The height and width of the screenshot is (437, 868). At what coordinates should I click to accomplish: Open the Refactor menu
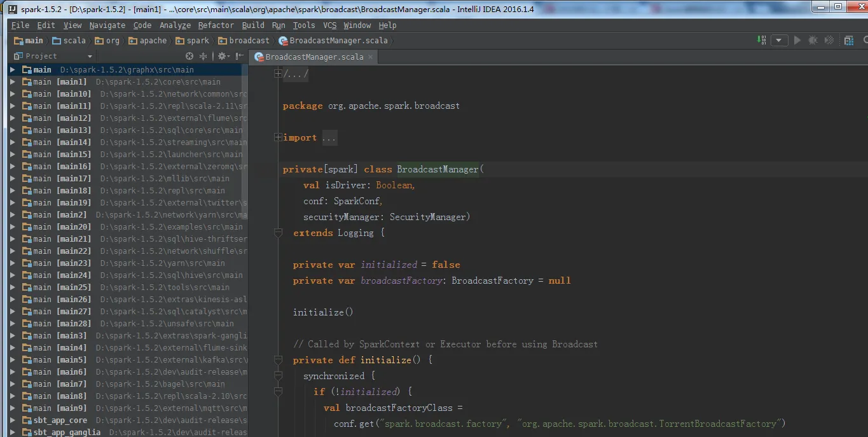(x=216, y=25)
